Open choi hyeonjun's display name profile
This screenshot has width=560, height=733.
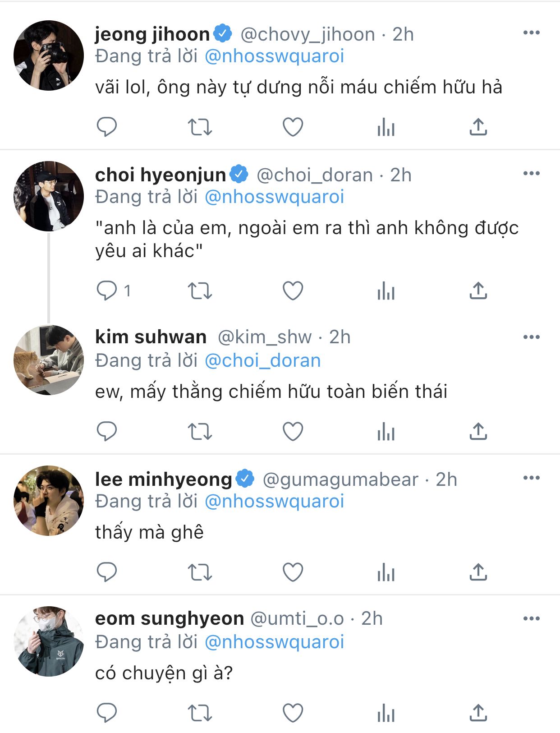click(x=161, y=175)
